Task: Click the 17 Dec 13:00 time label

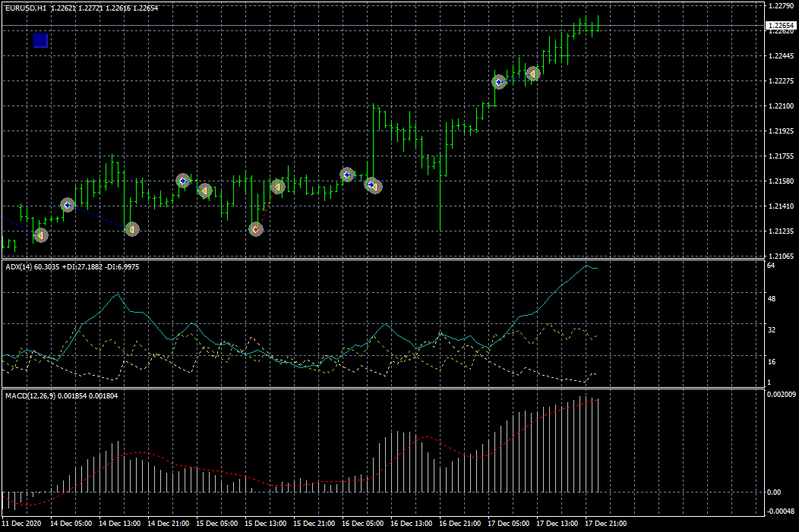Action: [x=557, y=524]
